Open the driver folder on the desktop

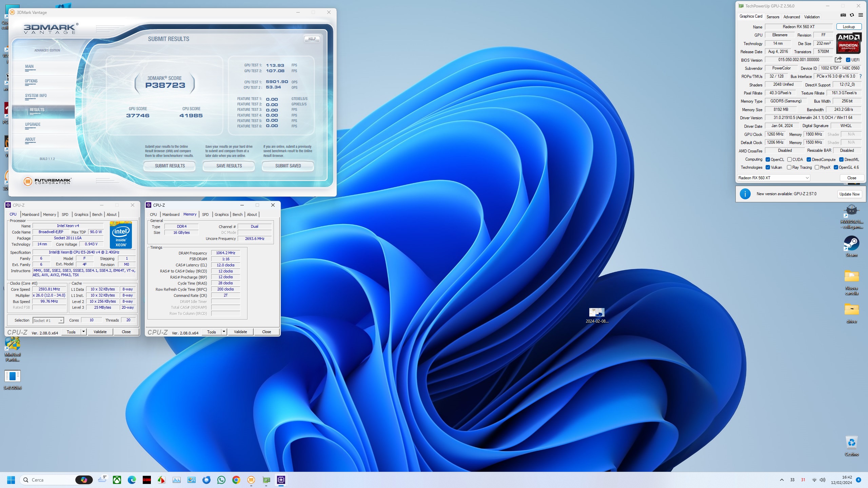coord(851,313)
